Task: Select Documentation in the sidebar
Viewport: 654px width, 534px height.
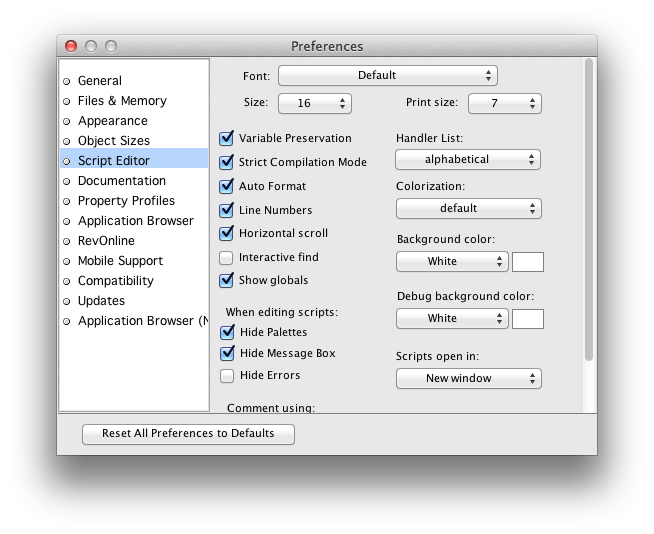Action: pyautogui.click(x=121, y=181)
